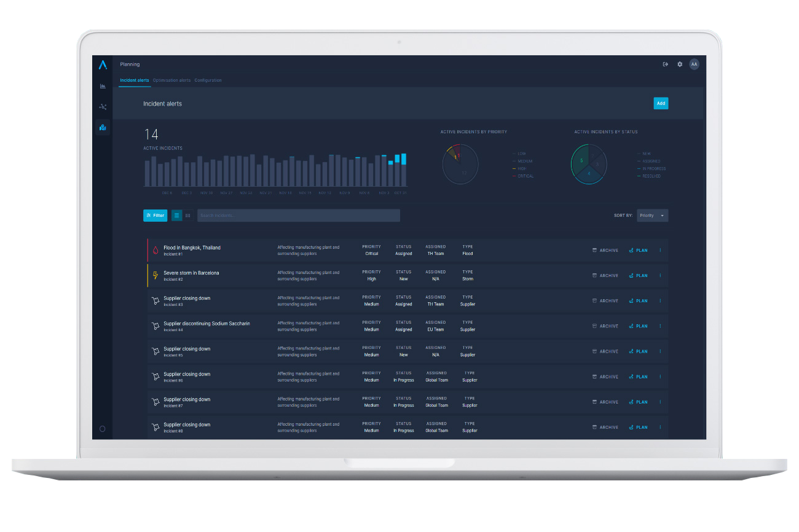Click the Search incidents field
Screen dimensions: 799x532
point(298,216)
